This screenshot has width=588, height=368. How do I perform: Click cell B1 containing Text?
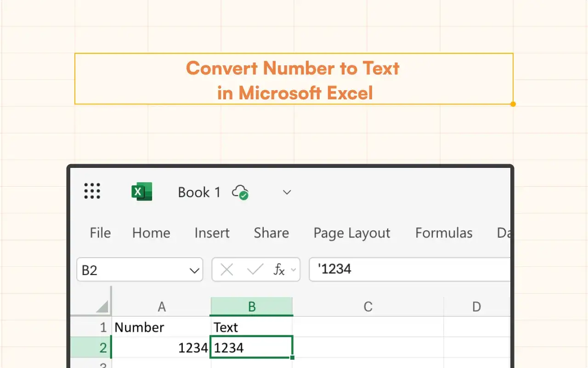point(251,327)
